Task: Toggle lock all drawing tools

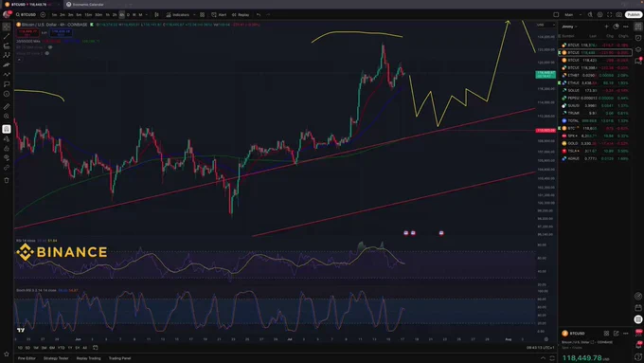Action: [x=7, y=149]
